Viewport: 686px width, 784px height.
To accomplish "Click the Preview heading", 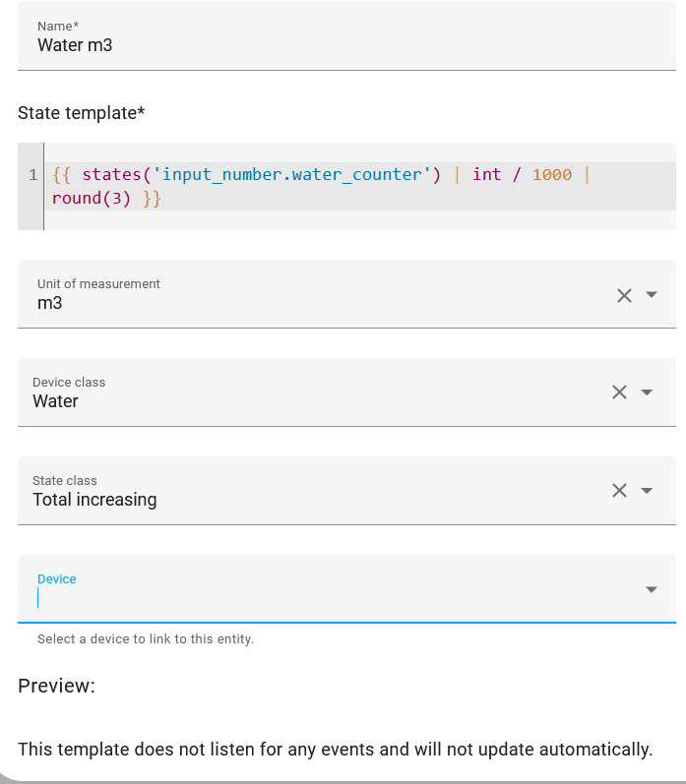I will click(56, 686).
